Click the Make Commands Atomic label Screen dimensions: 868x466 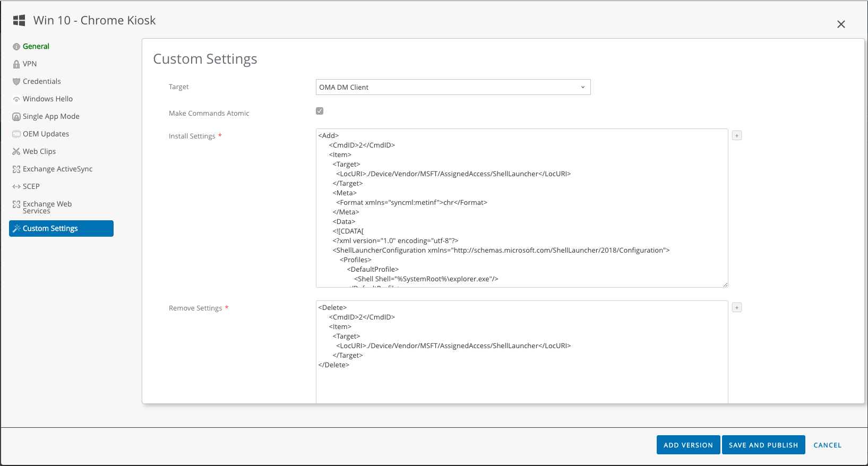(x=209, y=114)
